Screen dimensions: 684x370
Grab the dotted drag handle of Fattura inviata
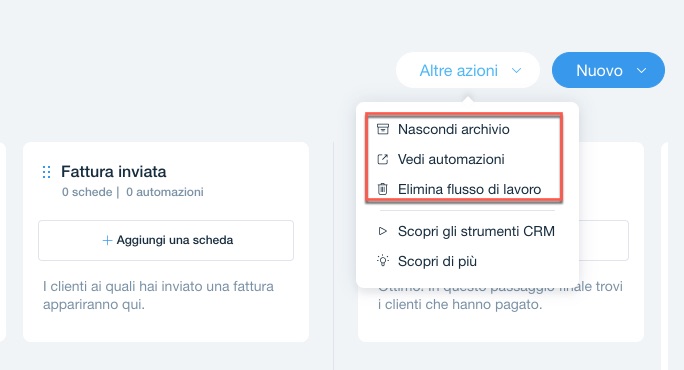47,172
